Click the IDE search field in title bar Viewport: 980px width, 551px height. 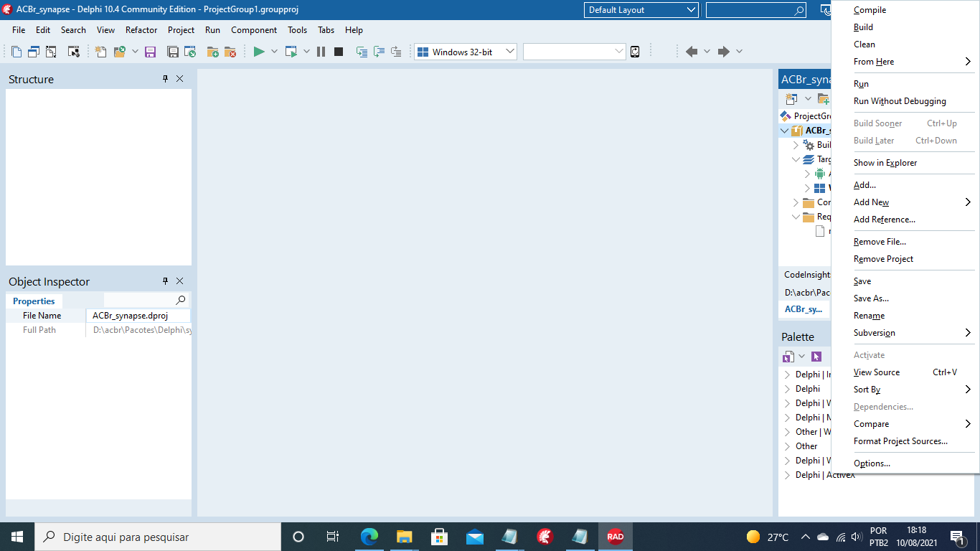[x=755, y=10]
